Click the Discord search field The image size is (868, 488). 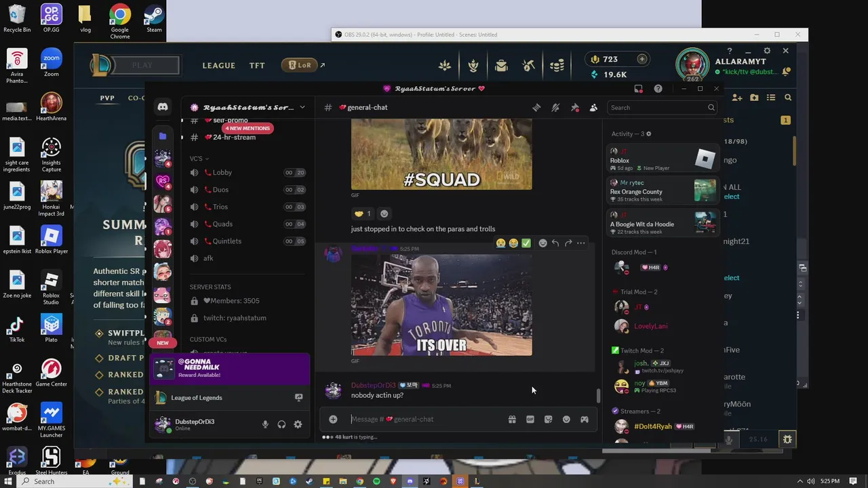tap(662, 107)
